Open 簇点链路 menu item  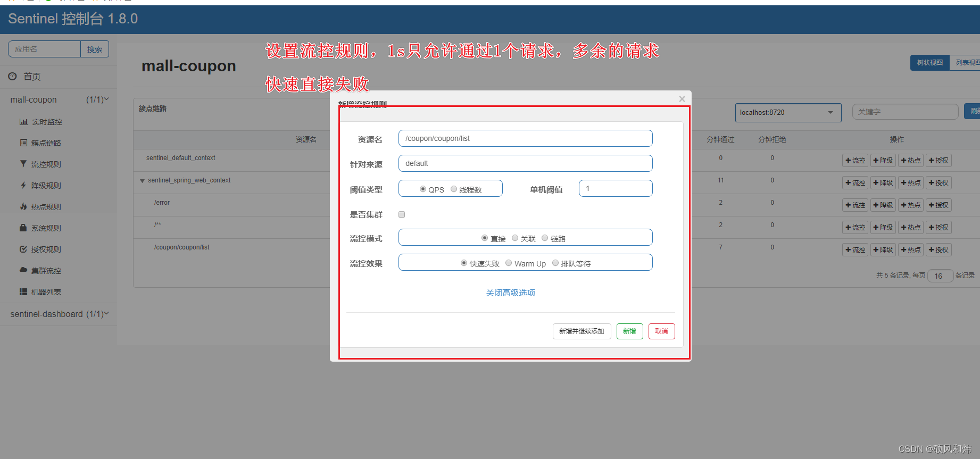(x=46, y=143)
